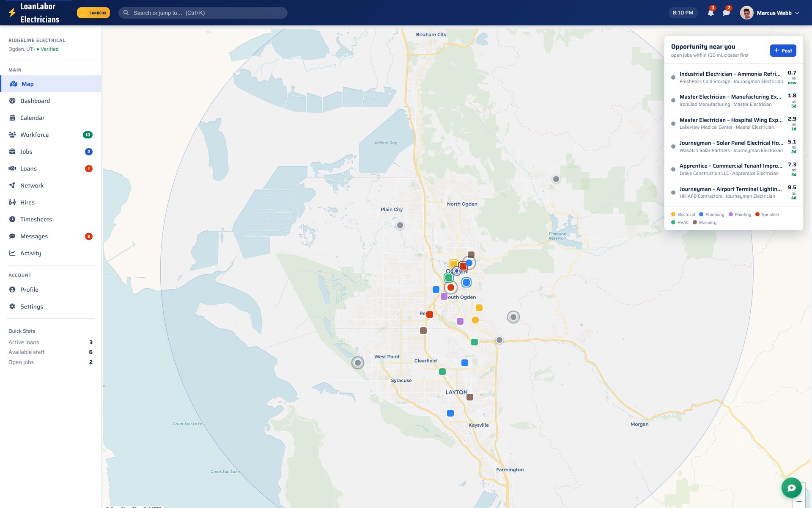
Task: Click the LoanLabor lightning bolt logo
Action: [x=12, y=13]
